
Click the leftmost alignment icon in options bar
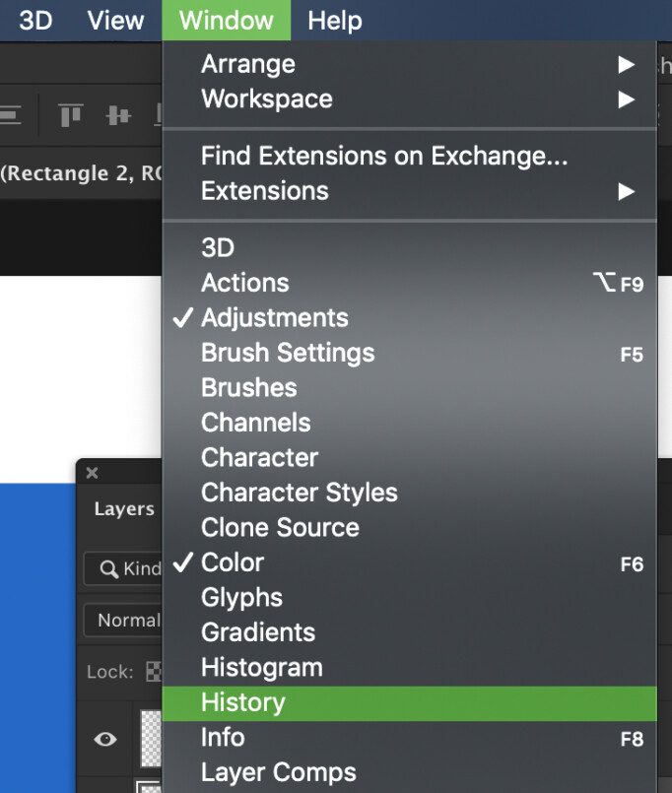click(x=10, y=115)
